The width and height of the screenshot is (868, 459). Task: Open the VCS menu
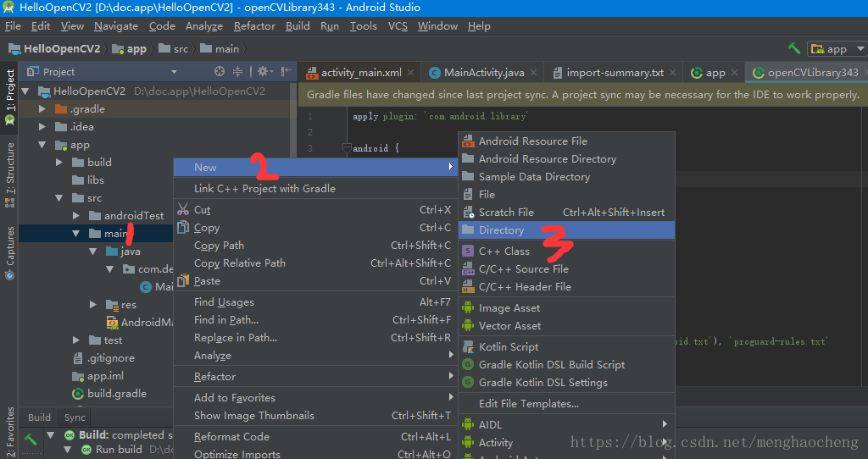tap(398, 26)
